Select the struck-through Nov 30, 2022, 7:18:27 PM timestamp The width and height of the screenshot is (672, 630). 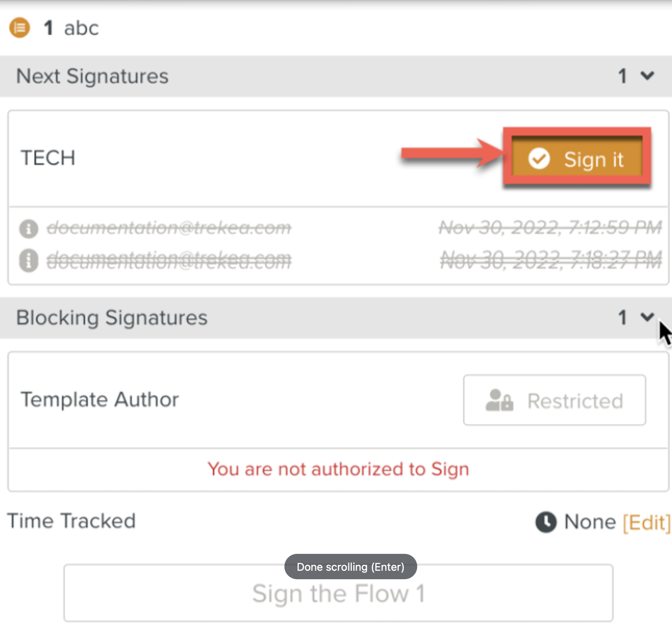coord(551,260)
